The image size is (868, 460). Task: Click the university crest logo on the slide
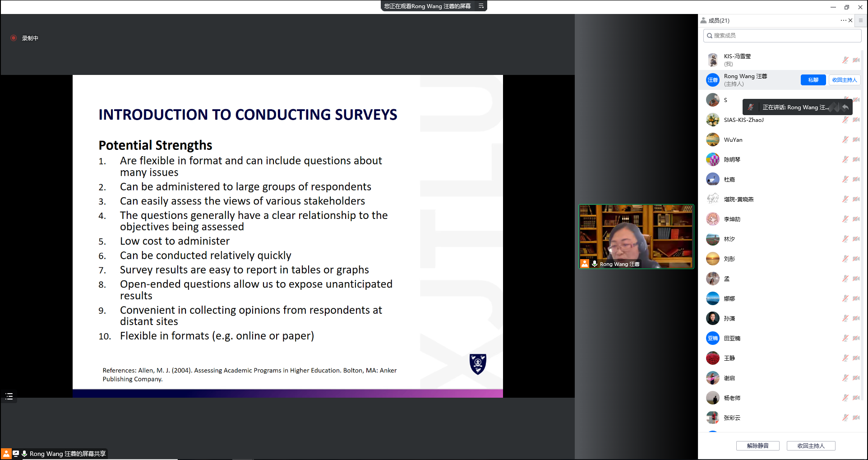478,364
